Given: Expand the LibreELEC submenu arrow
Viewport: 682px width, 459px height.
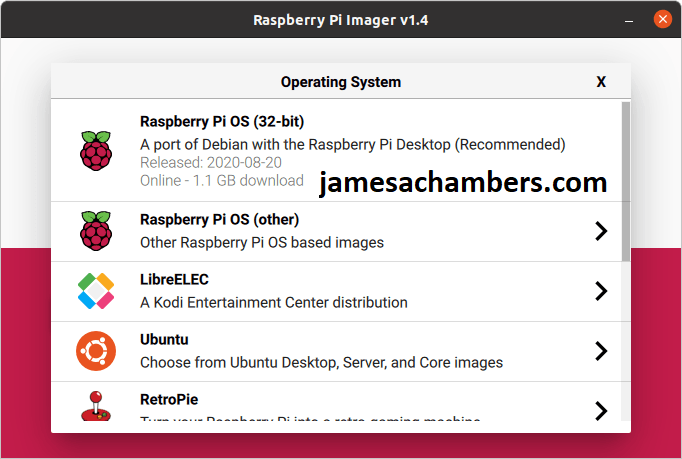Looking at the screenshot, I should tap(601, 291).
